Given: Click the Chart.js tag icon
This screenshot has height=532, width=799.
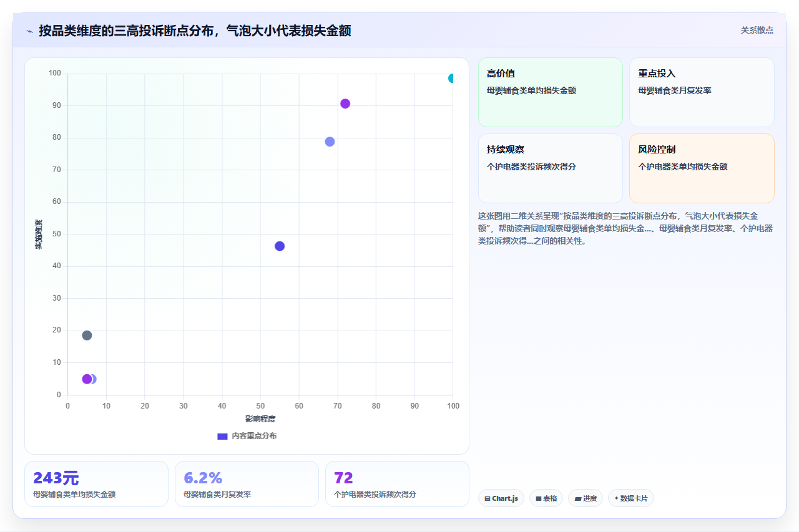Looking at the screenshot, I should coord(488,499).
